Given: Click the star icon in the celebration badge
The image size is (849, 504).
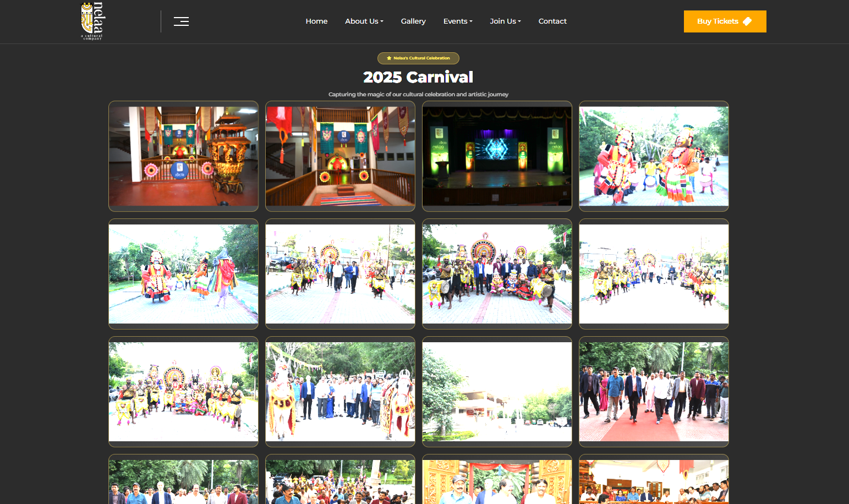Looking at the screenshot, I should [389, 58].
